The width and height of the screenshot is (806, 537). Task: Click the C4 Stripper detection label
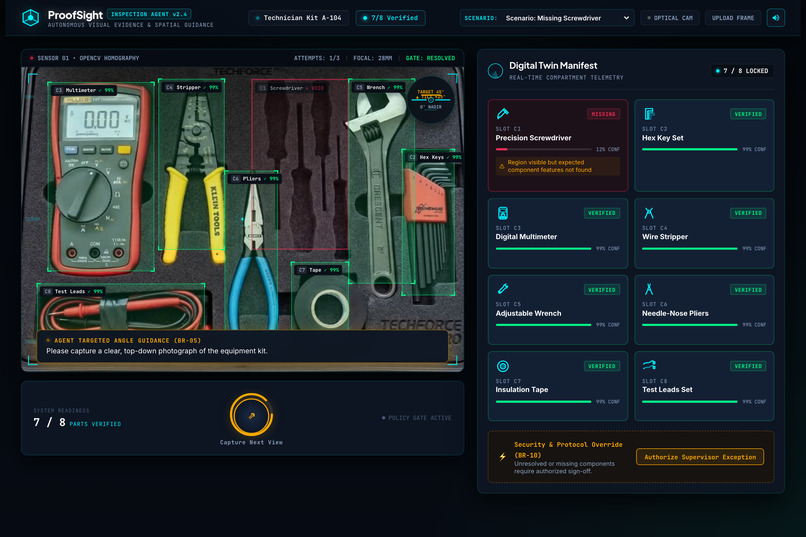point(193,87)
